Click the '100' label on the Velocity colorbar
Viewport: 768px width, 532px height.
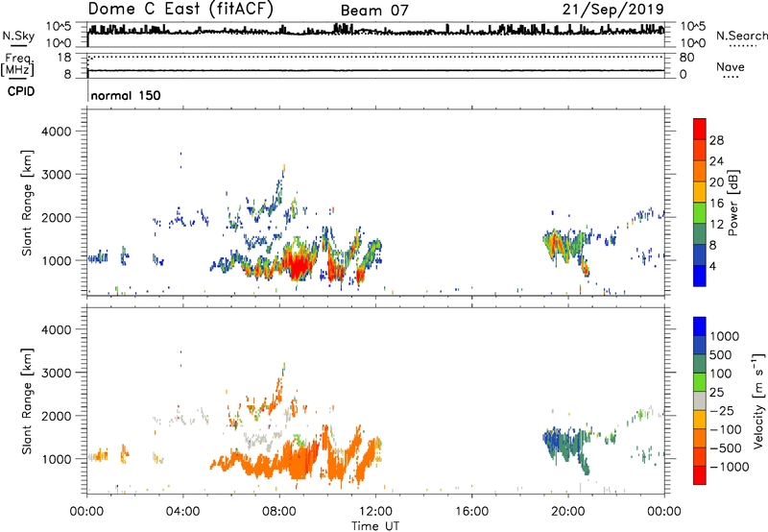pos(720,374)
